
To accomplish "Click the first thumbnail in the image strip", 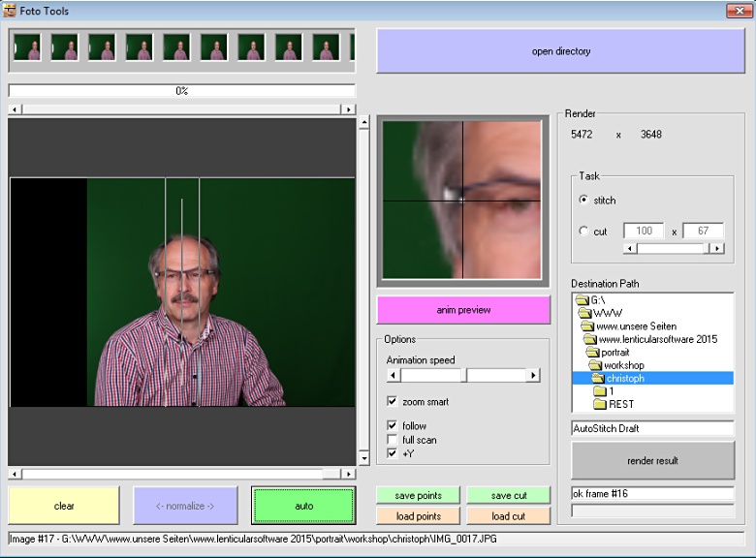I will [27, 47].
